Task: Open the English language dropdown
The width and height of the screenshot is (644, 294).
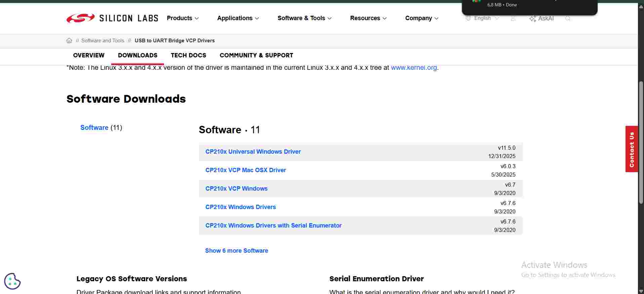Action: click(x=486, y=18)
